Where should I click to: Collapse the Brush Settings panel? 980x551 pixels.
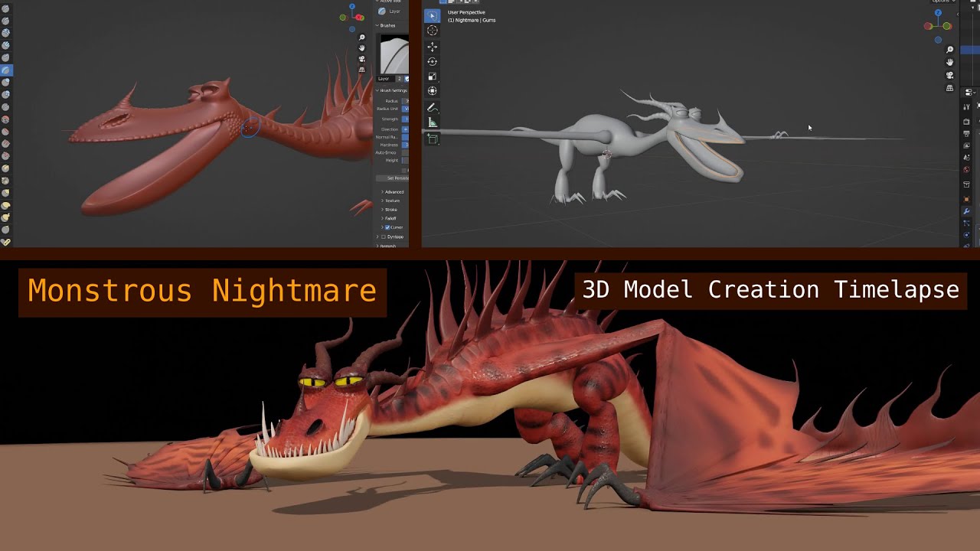pyautogui.click(x=377, y=90)
